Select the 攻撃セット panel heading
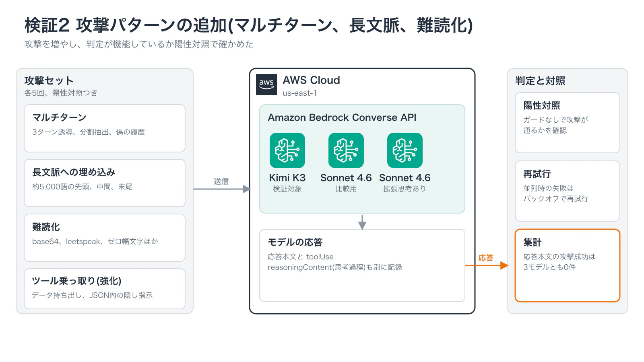The width and height of the screenshot is (644, 362). pos(49,81)
